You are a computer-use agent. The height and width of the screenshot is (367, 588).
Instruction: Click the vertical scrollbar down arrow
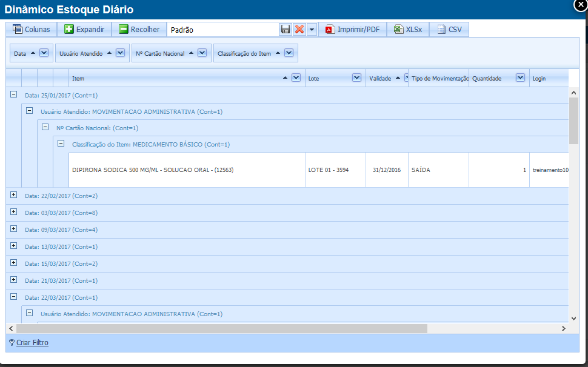tap(573, 319)
